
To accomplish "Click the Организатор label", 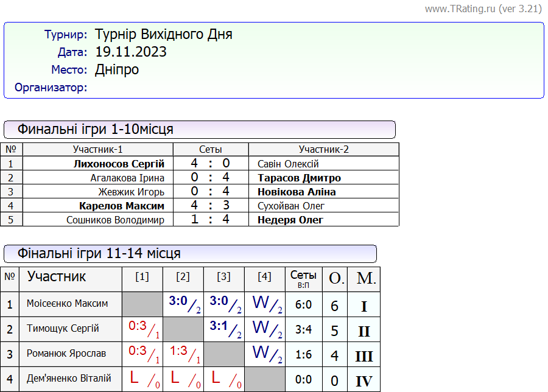I will click(x=51, y=88).
